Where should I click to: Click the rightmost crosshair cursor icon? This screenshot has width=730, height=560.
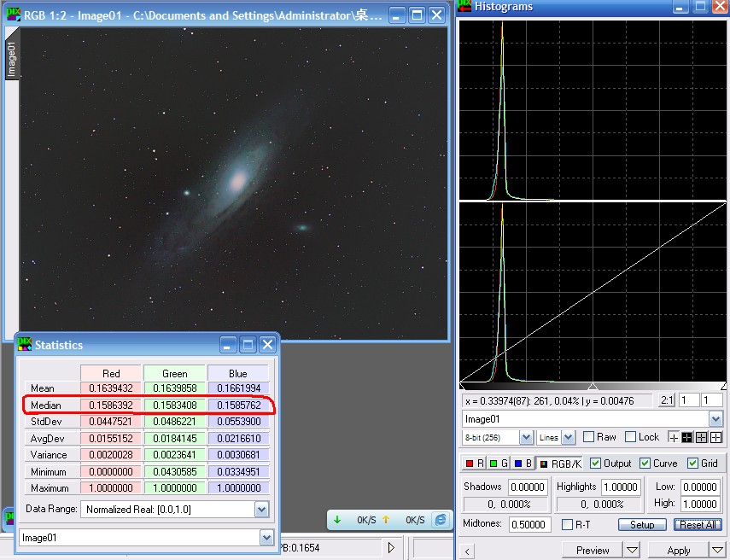(x=715, y=437)
